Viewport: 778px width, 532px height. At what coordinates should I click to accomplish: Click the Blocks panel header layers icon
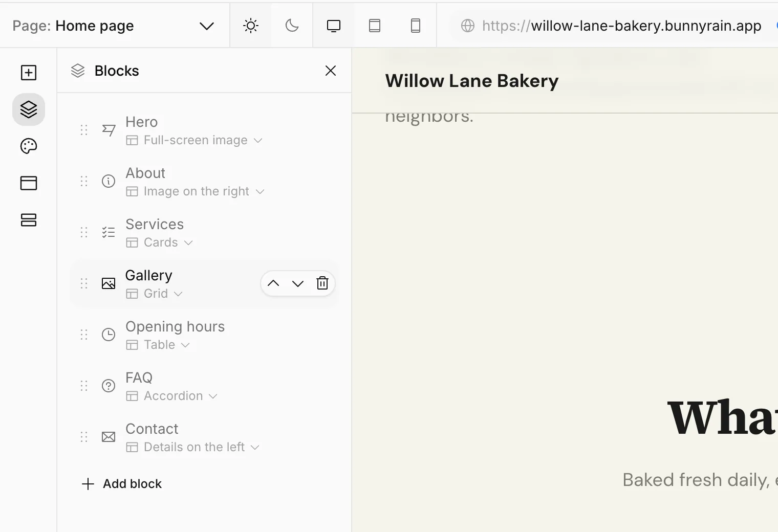click(78, 71)
